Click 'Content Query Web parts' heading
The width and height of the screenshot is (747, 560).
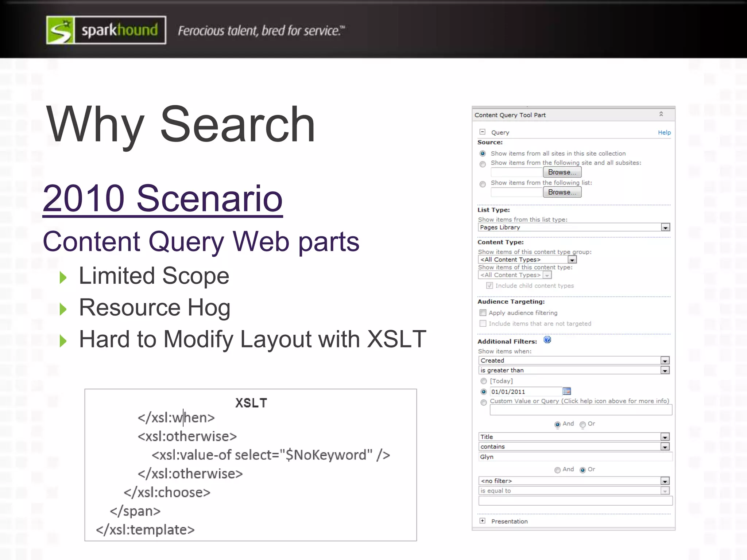(201, 242)
